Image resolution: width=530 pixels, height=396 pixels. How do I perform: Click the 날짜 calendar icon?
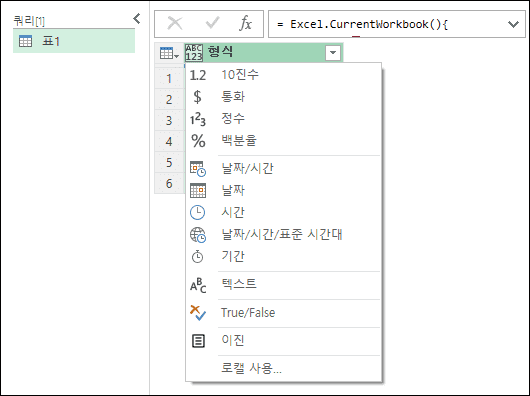[x=198, y=190]
